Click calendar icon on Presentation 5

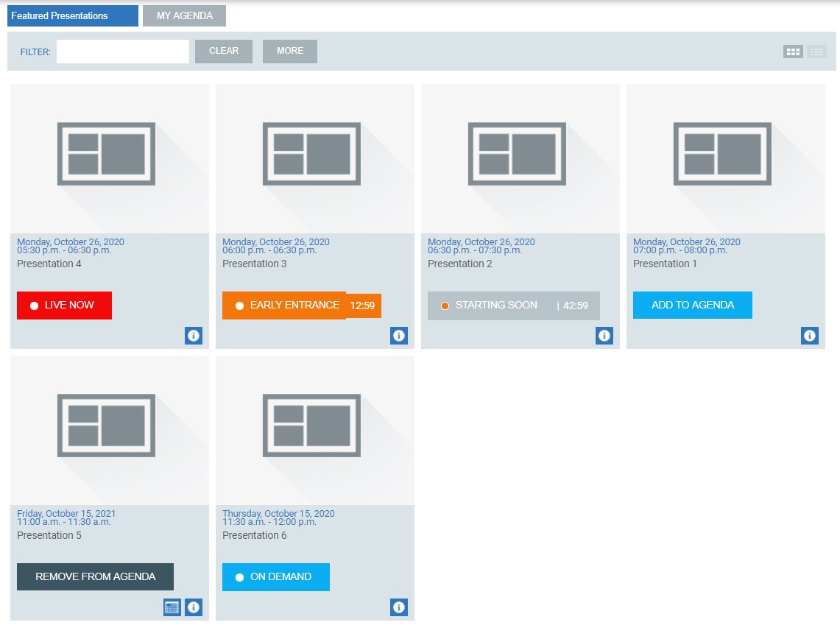[x=172, y=607]
